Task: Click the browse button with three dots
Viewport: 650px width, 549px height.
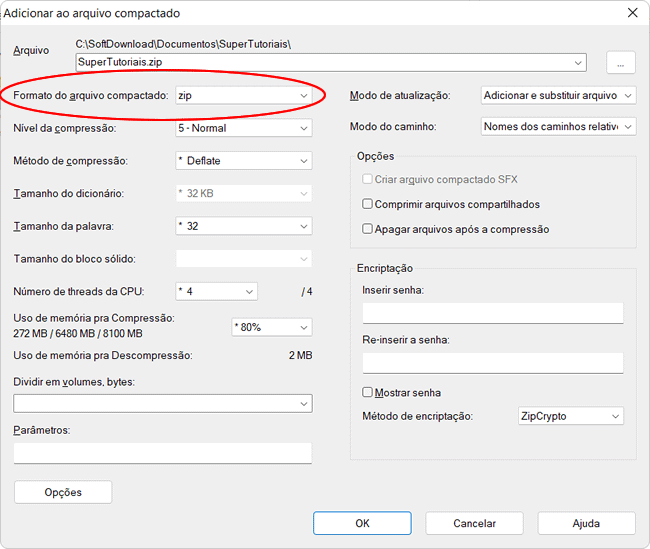Action: [x=620, y=62]
